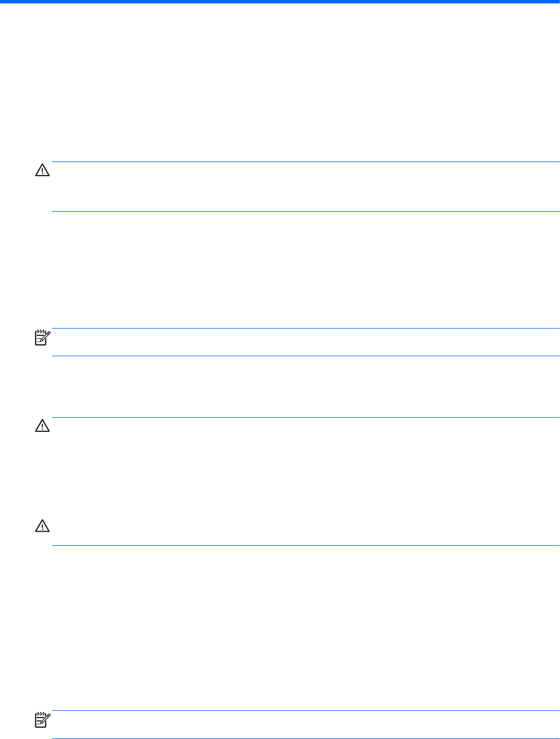Click the blue rule above the bottom note icon
This screenshot has width=560, height=739.
[x=305, y=711]
